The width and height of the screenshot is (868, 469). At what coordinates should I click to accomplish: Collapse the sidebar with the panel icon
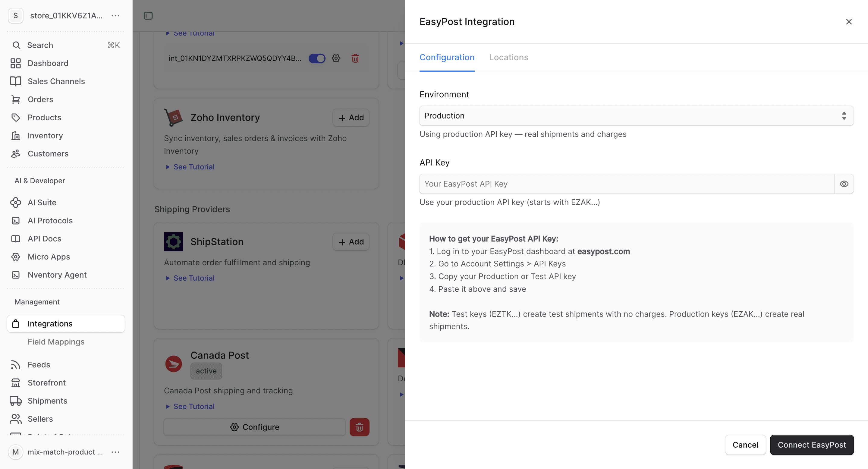pos(148,15)
